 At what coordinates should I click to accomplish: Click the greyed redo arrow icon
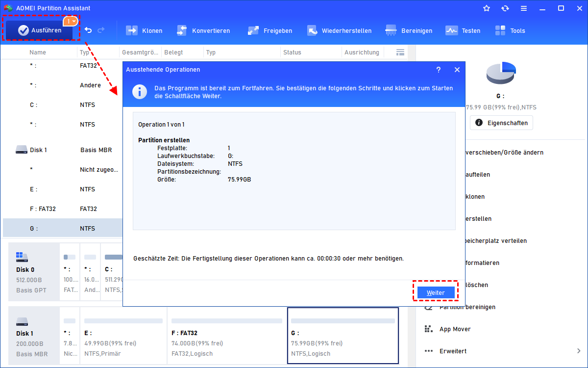click(x=101, y=30)
